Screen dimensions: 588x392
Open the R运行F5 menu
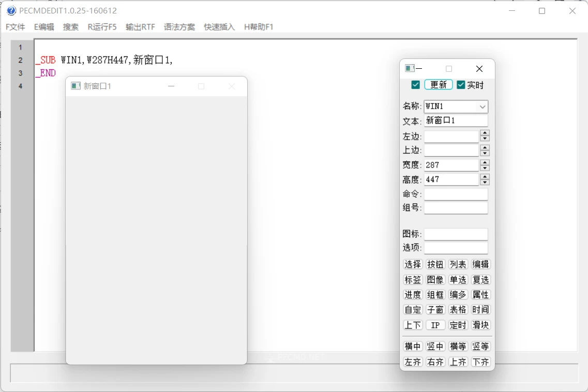click(102, 27)
